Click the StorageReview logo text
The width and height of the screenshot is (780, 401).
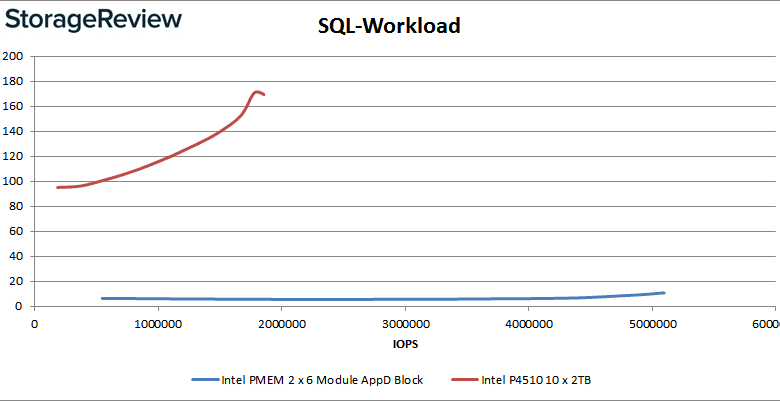tap(93, 21)
